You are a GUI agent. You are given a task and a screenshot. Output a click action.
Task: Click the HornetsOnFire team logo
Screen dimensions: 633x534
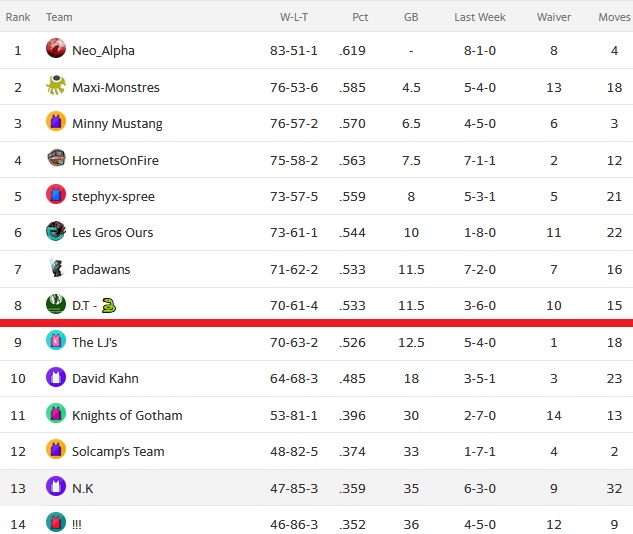[56, 158]
